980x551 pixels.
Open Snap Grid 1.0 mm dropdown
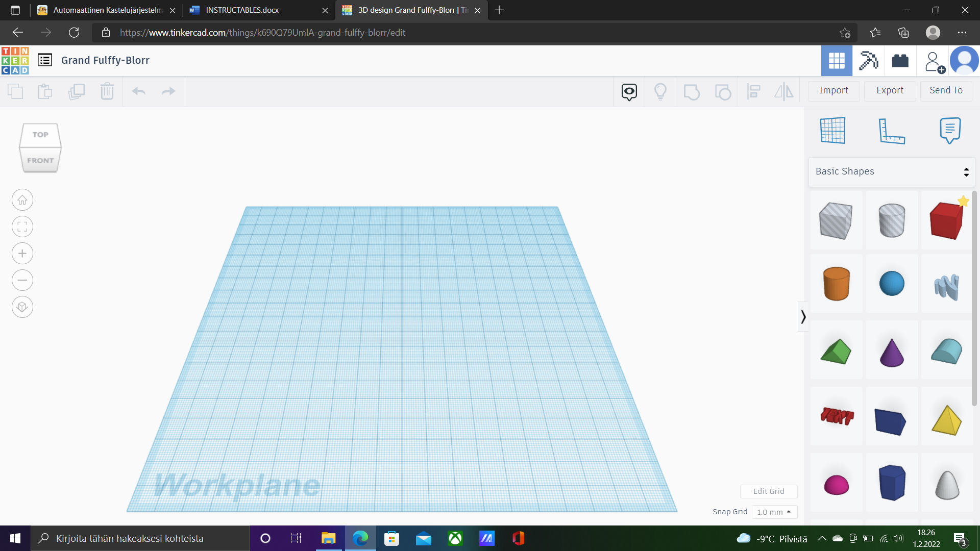pos(774,512)
